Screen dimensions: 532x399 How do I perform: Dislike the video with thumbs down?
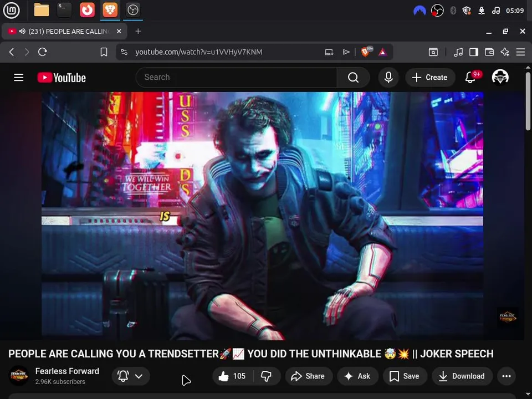(x=267, y=376)
